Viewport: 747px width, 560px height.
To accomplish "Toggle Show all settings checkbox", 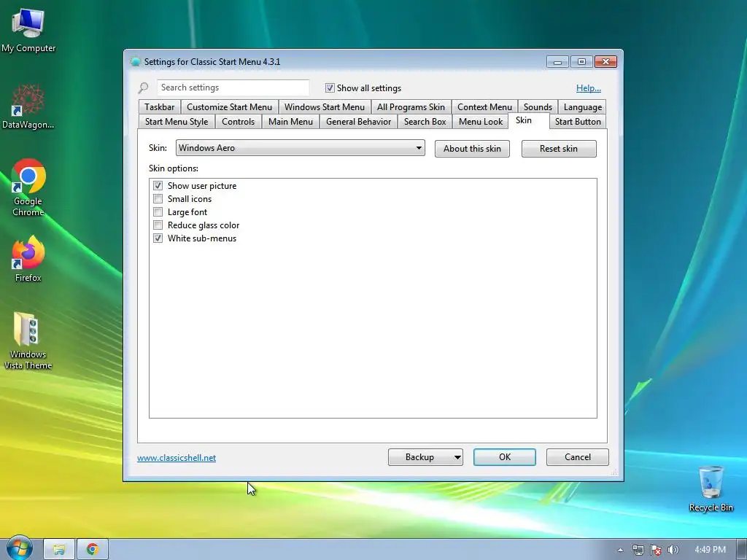I will pyautogui.click(x=330, y=87).
